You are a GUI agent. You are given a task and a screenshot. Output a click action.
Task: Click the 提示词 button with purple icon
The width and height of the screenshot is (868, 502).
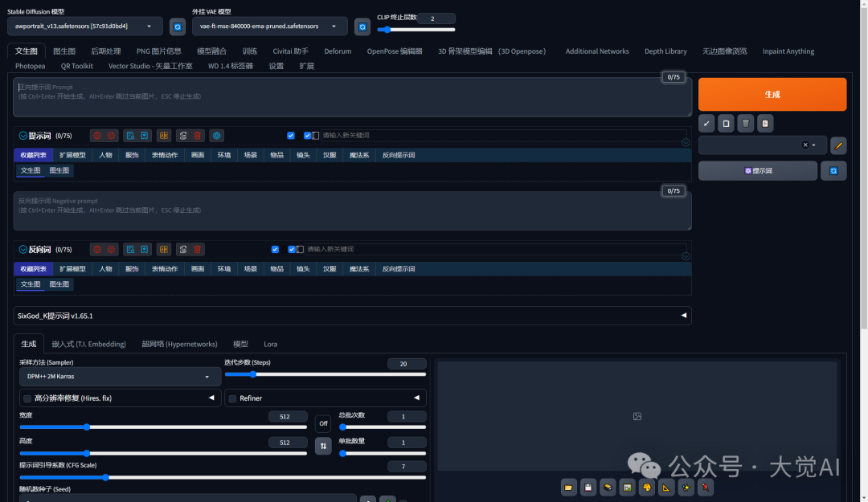point(758,171)
